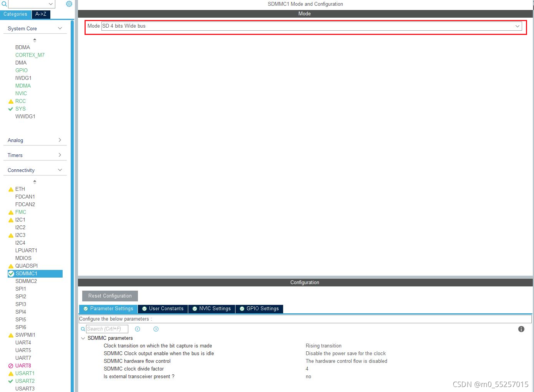The width and height of the screenshot is (534, 392).
Task: Click the clock divide factor value 4
Action: pos(307,369)
